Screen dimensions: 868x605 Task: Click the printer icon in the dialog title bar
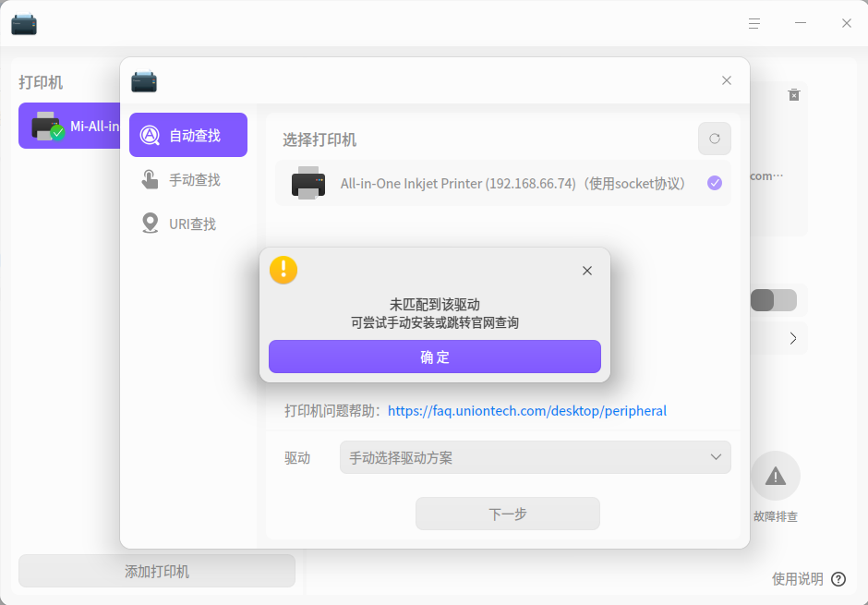coord(144,81)
